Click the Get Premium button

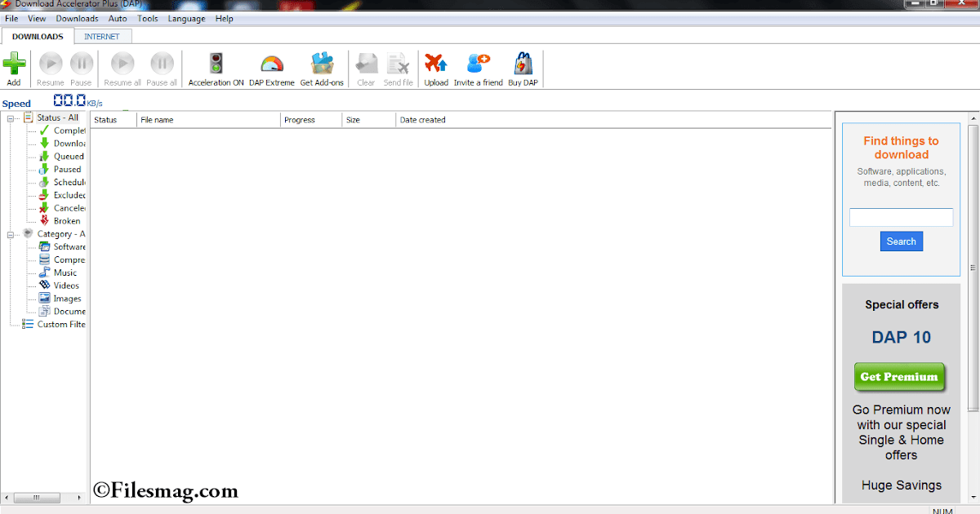[x=899, y=377]
